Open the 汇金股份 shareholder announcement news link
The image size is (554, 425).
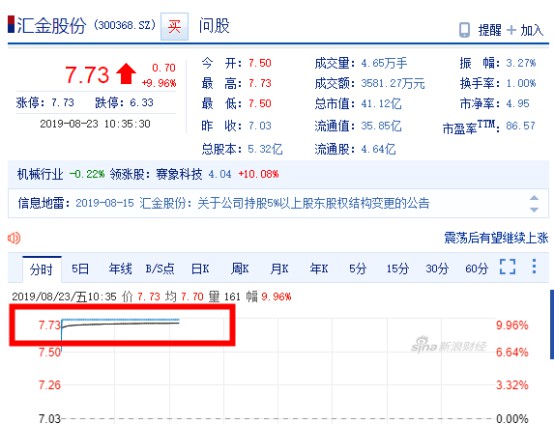(284, 203)
